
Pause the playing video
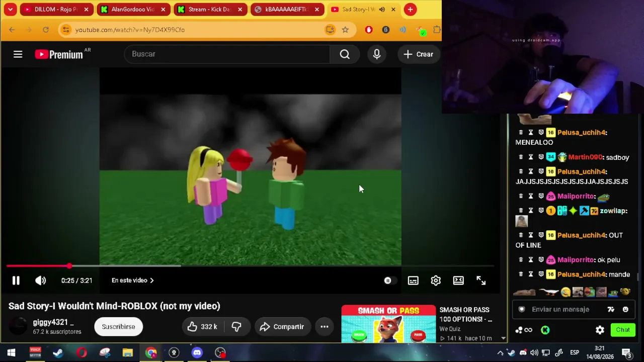16,281
